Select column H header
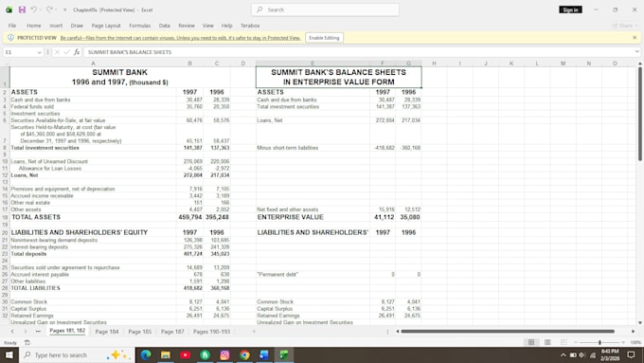The width and height of the screenshot is (644, 363). 434,64
